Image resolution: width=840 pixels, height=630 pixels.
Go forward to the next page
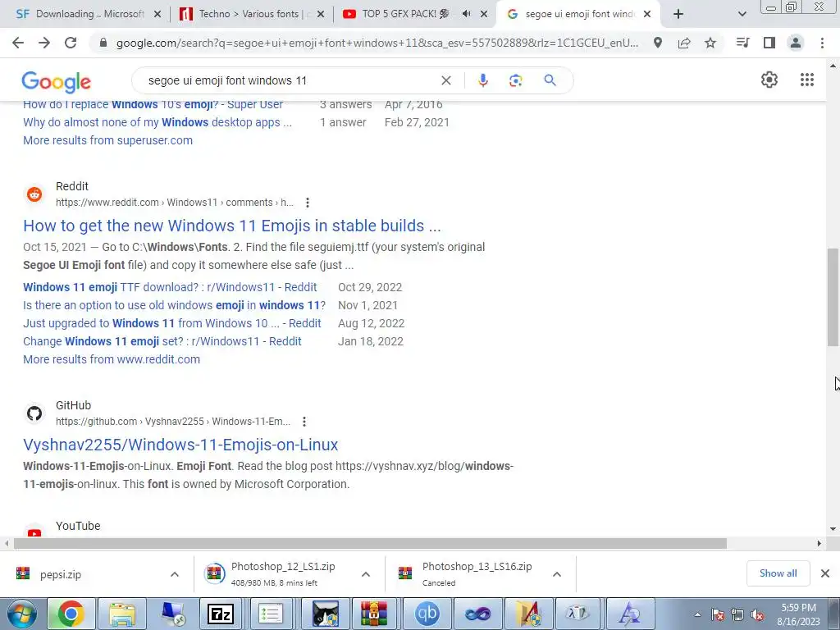pos(44,43)
